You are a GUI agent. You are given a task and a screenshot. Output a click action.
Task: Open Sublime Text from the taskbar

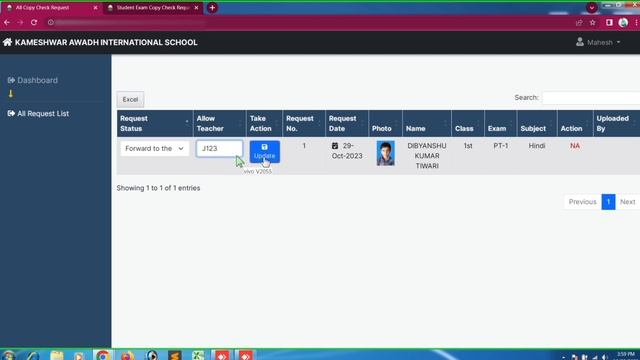[x=175, y=355]
